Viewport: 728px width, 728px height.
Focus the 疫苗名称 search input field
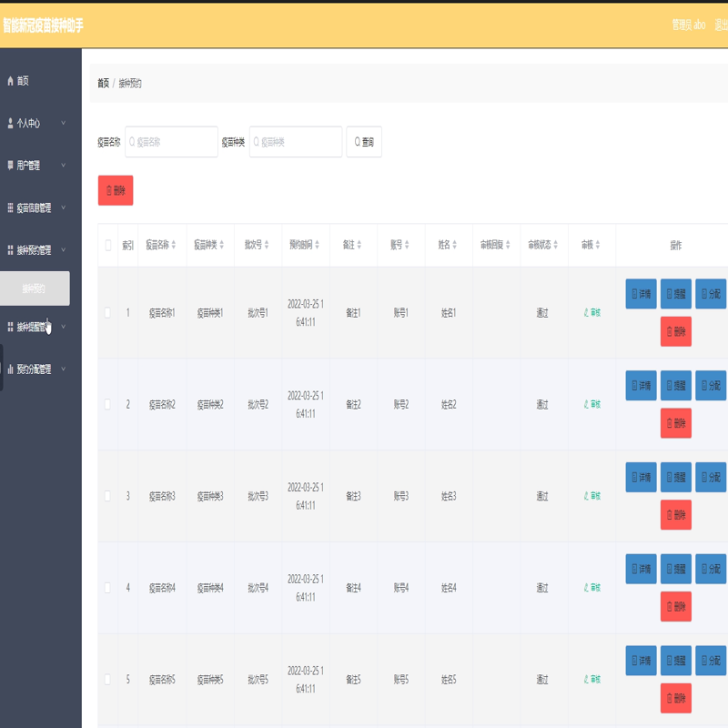pyautogui.click(x=171, y=142)
